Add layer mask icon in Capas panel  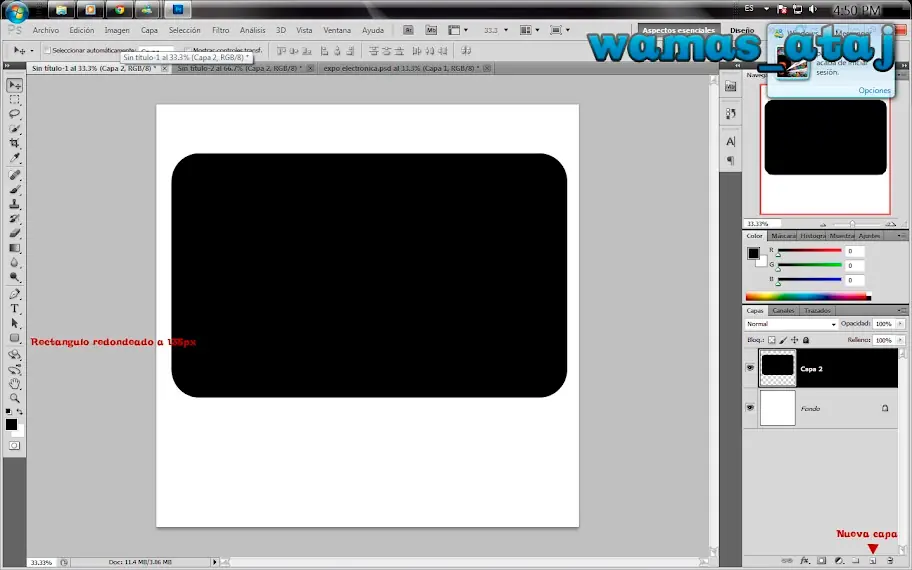tap(821, 561)
